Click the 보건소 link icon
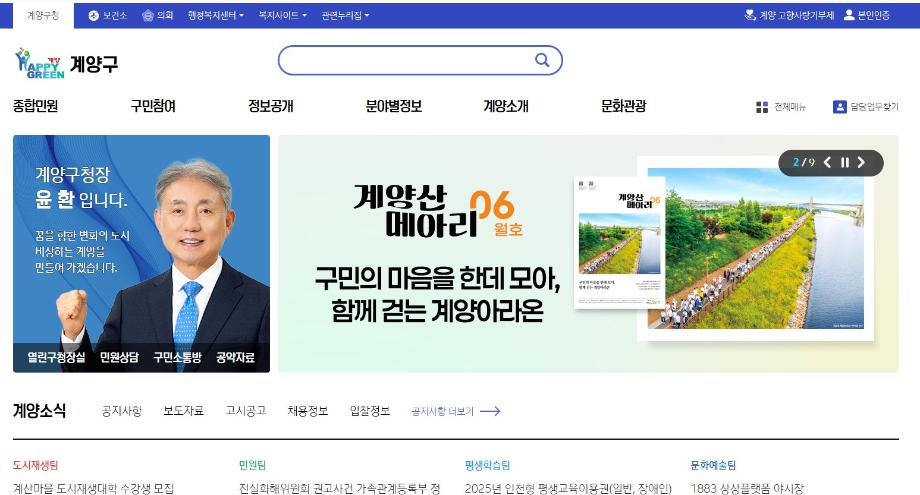The height and width of the screenshot is (495, 920). click(94, 15)
